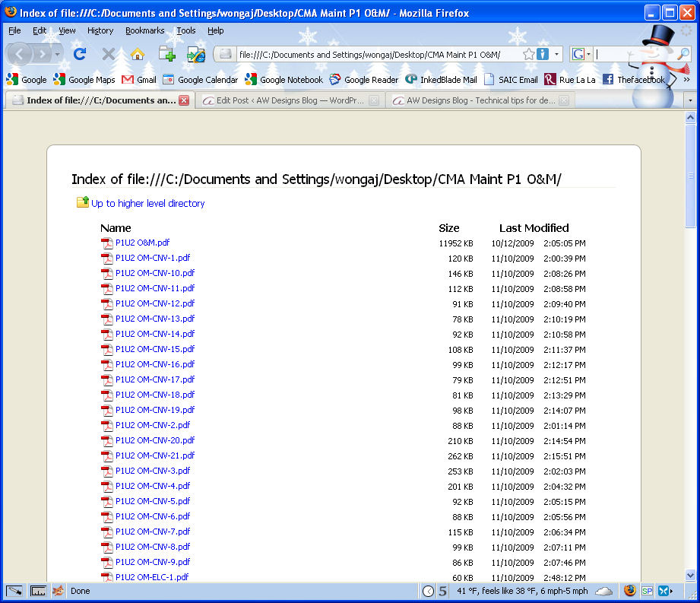Open the Bookmarks menu
The width and height of the screenshot is (700, 603).
click(144, 30)
